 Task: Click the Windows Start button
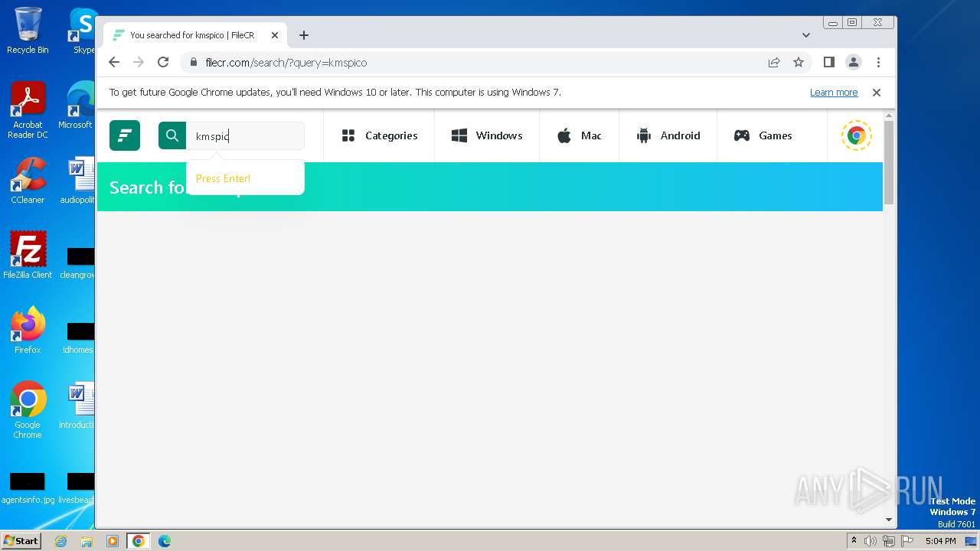(21, 540)
